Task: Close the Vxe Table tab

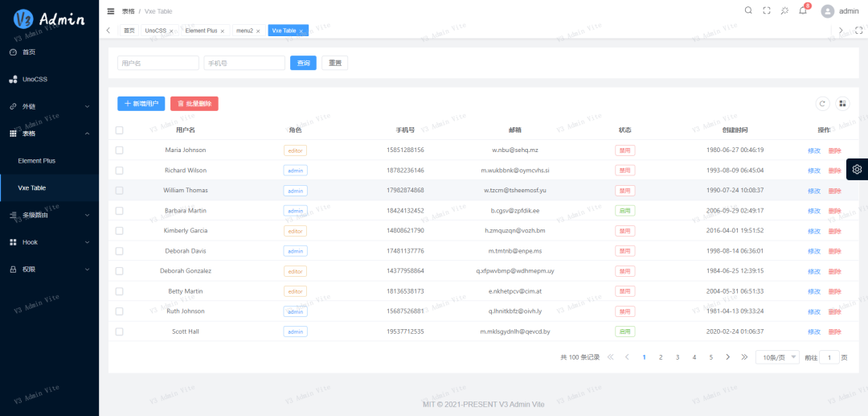Action: 301,31
